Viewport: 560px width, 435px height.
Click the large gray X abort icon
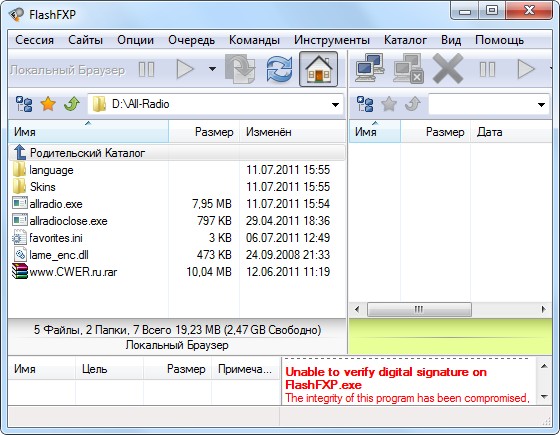pos(448,69)
